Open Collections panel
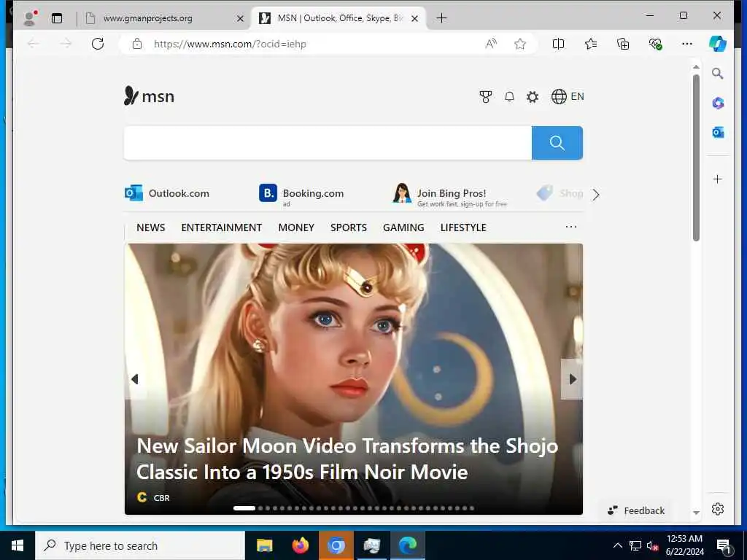The image size is (747, 560). (623, 44)
